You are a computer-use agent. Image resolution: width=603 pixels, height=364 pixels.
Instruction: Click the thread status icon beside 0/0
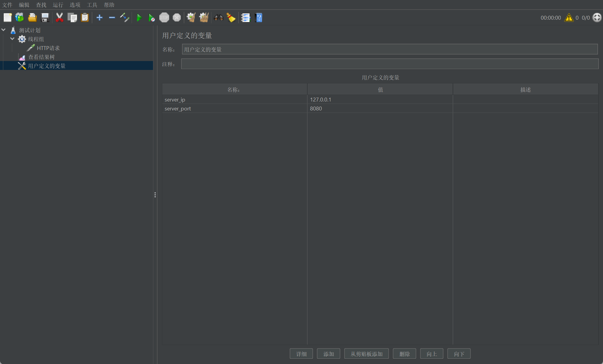tap(597, 18)
